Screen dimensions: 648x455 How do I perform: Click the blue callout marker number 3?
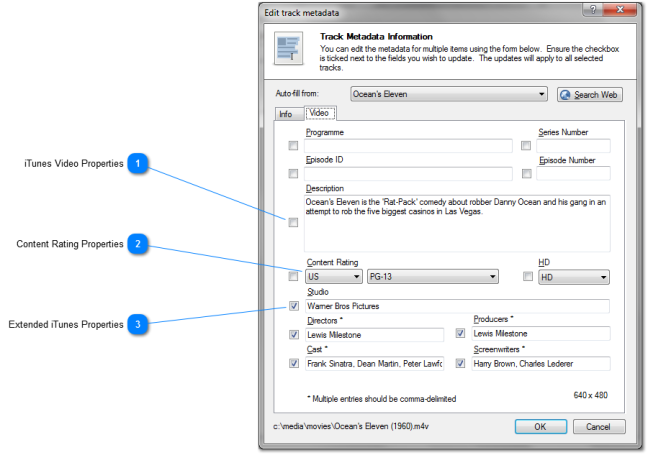pos(140,323)
